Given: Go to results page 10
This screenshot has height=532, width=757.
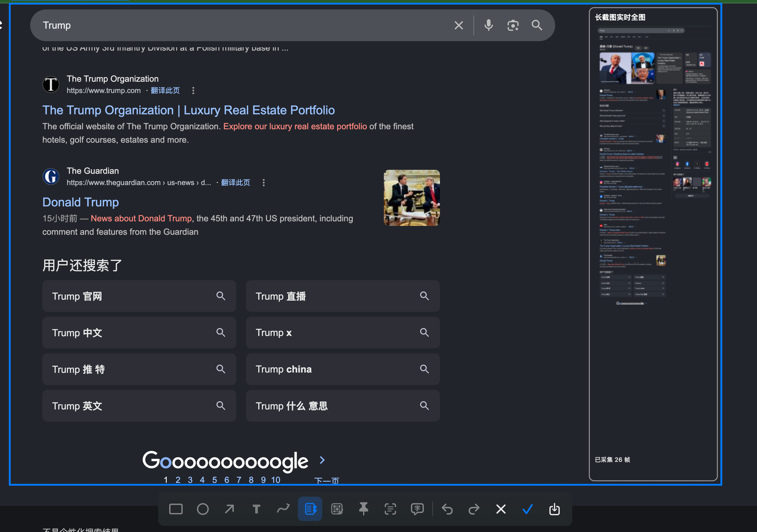Looking at the screenshot, I should tap(276, 480).
